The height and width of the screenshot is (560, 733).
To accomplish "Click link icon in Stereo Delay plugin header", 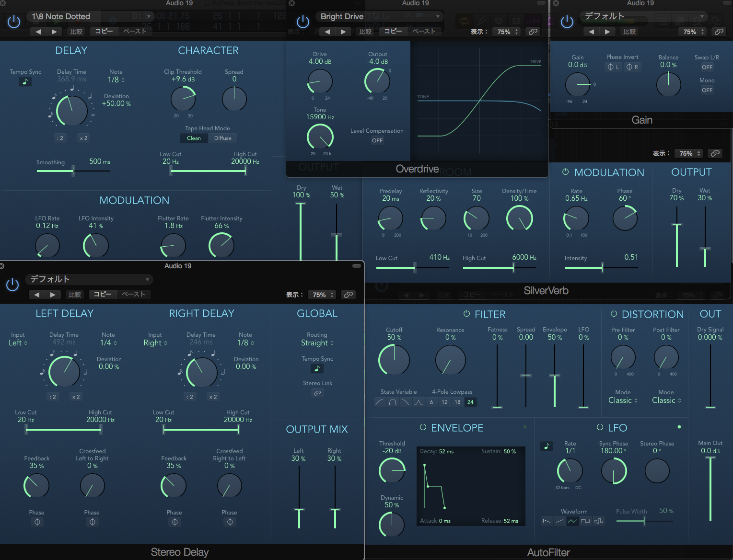I will coord(349,295).
